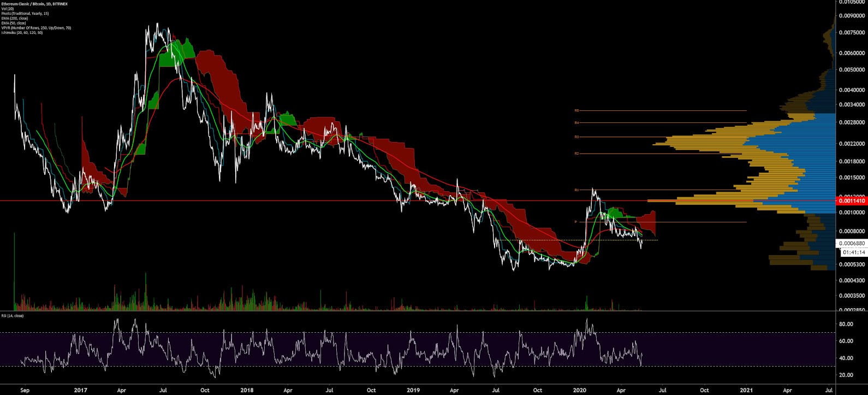The height and width of the screenshot is (395, 868).
Task: Click the RSI (14, close) pane label
Action: (11, 316)
